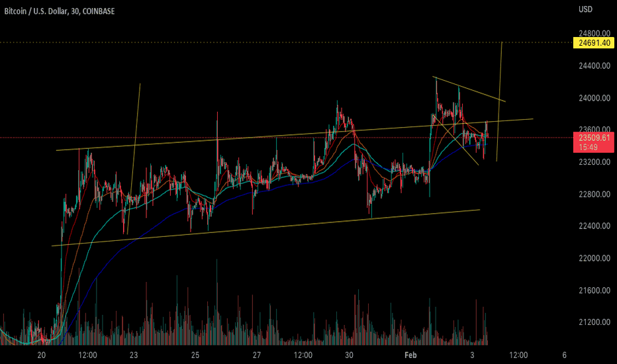Click the date label 27 on time axis
The height and width of the screenshot is (364, 617).
[x=257, y=355]
